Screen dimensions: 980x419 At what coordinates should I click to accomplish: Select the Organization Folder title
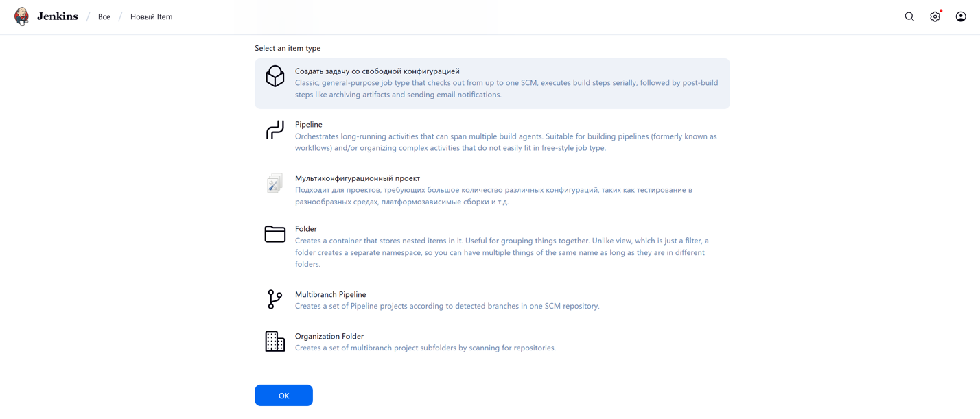click(329, 336)
